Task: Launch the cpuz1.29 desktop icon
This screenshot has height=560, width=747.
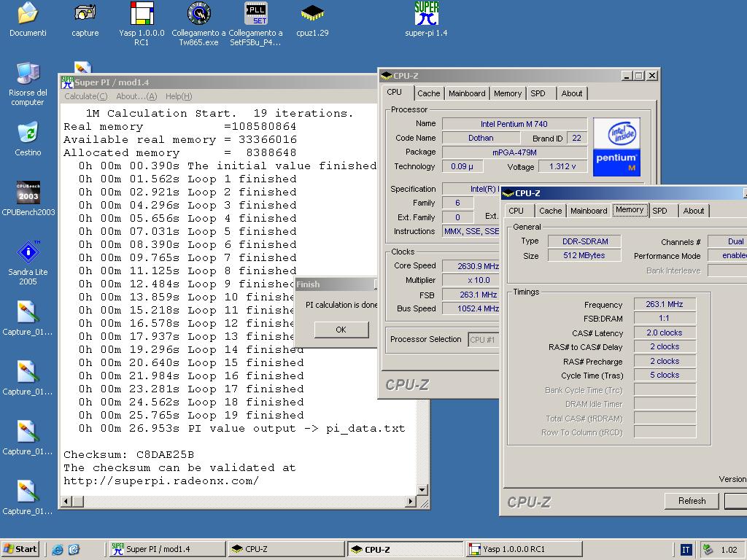Action: pyautogui.click(x=312, y=20)
